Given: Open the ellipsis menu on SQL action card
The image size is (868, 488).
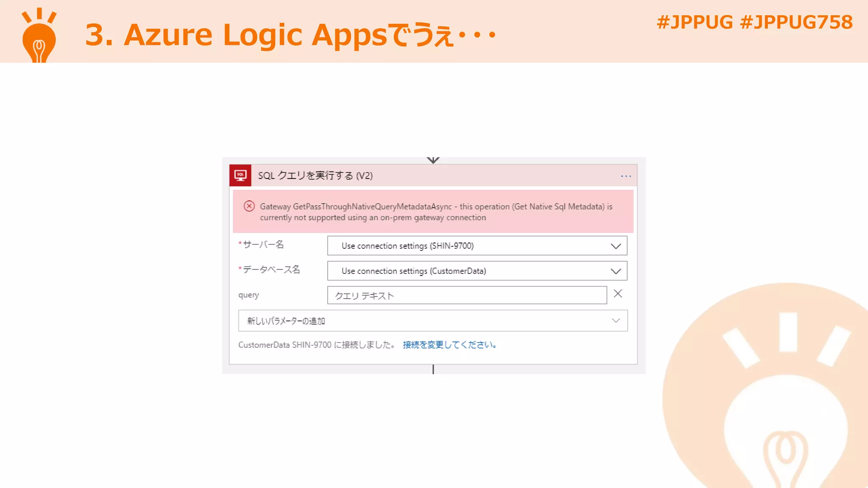Looking at the screenshot, I should 626,176.
